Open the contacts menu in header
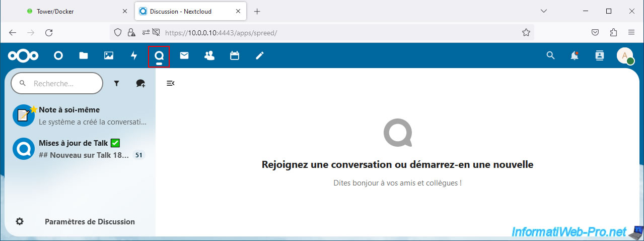This screenshot has height=241, width=644. [599, 56]
